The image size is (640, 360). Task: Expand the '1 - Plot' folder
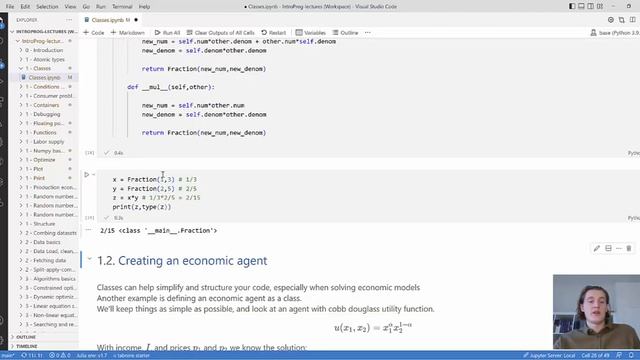point(44,169)
